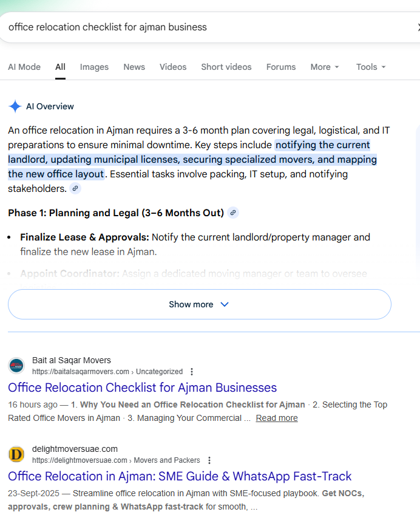
Task: Open three-dot menu for Bait al Saqar result
Action: click(192, 372)
